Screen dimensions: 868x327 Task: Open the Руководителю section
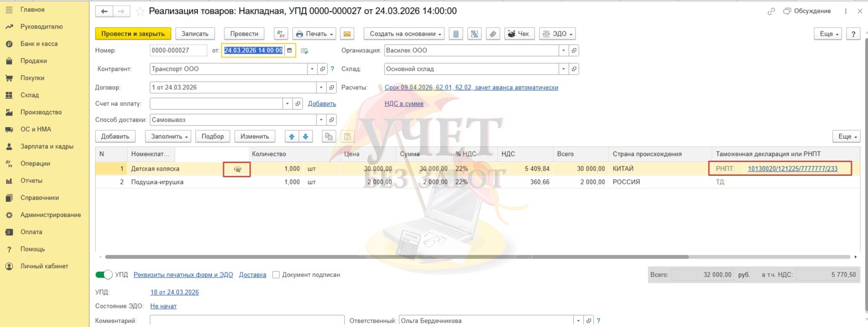click(41, 27)
